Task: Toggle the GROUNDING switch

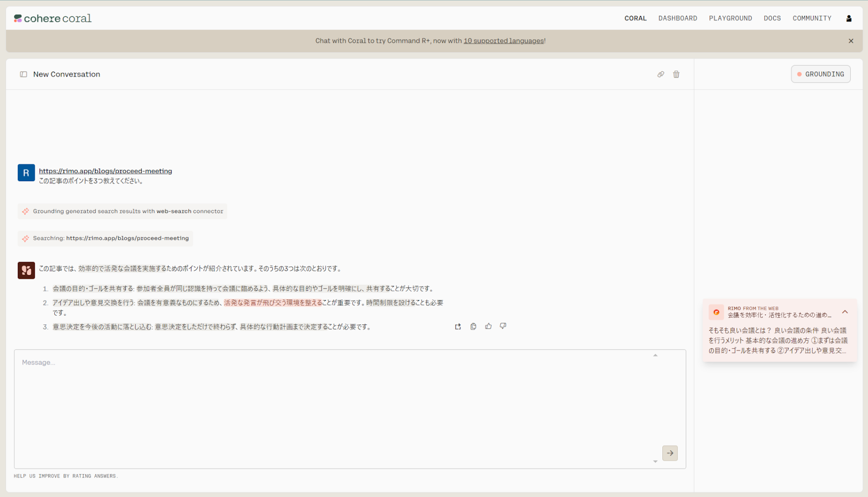Action: tap(820, 74)
